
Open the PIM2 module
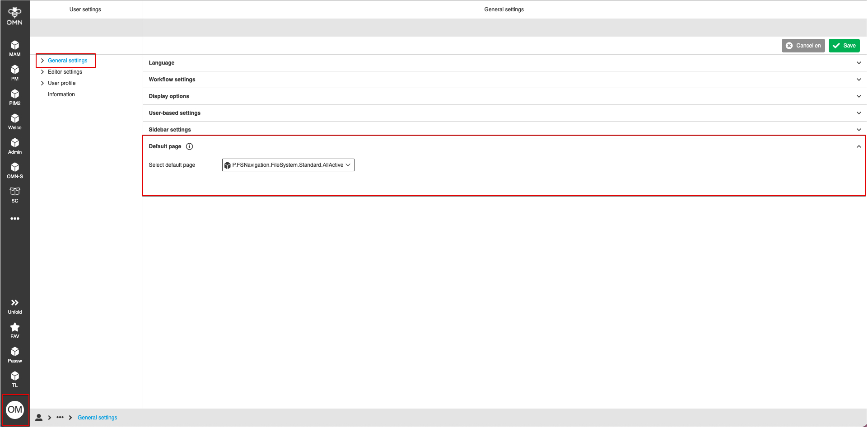pos(14,97)
